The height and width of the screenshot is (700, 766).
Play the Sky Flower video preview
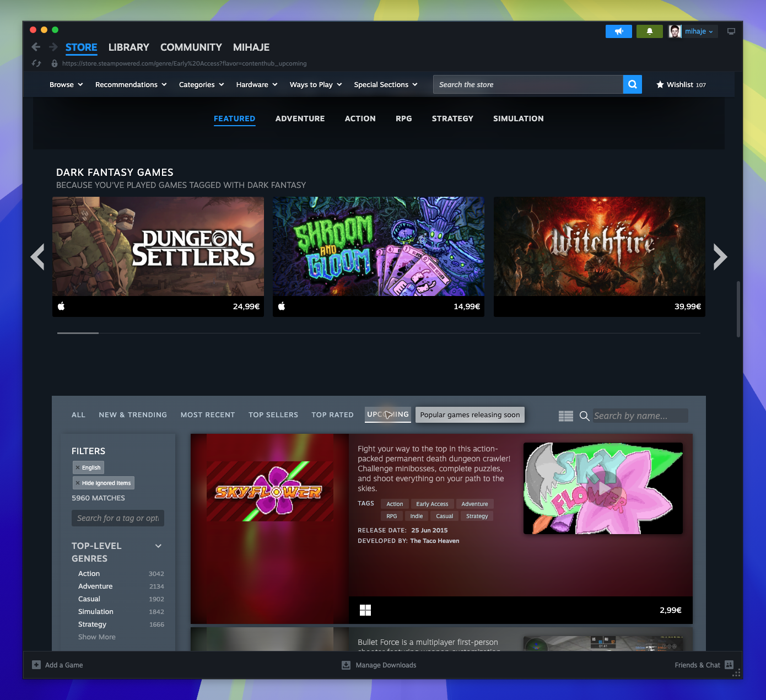pyautogui.click(x=603, y=488)
